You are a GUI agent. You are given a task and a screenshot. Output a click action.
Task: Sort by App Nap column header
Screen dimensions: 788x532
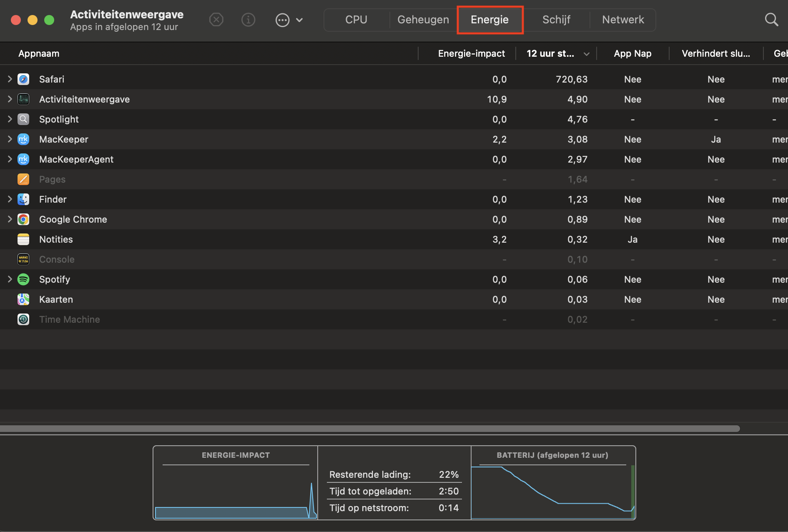(x=632, y=53)
